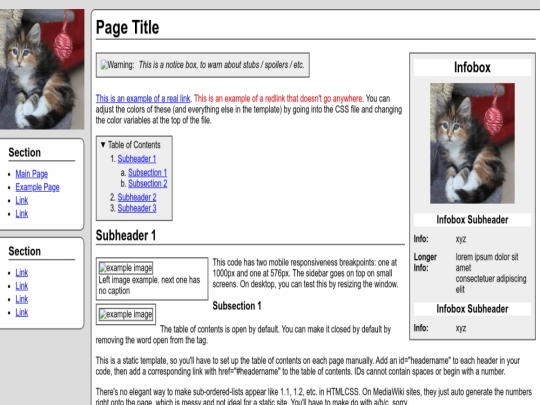Click the sidebar kitten logo image
This screenshot has width=540, height=405.
click(42, 69)
